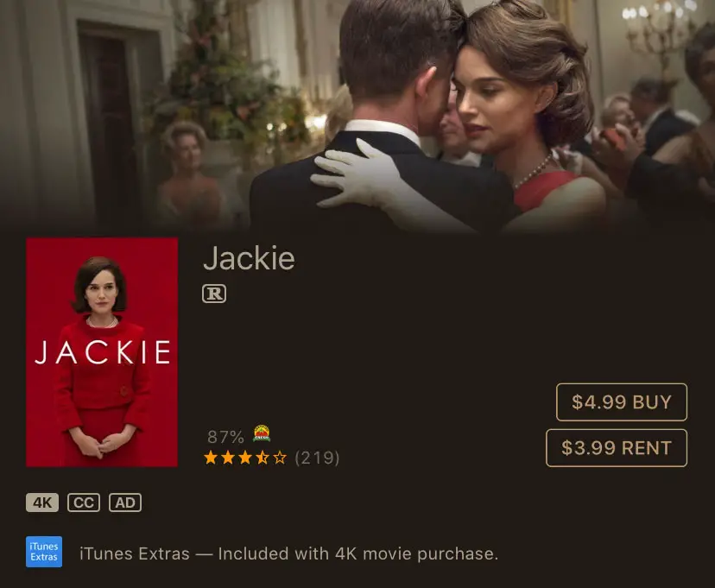
Task: Click the white JACKIE lettering on the poster
Action: pos(103,352)
